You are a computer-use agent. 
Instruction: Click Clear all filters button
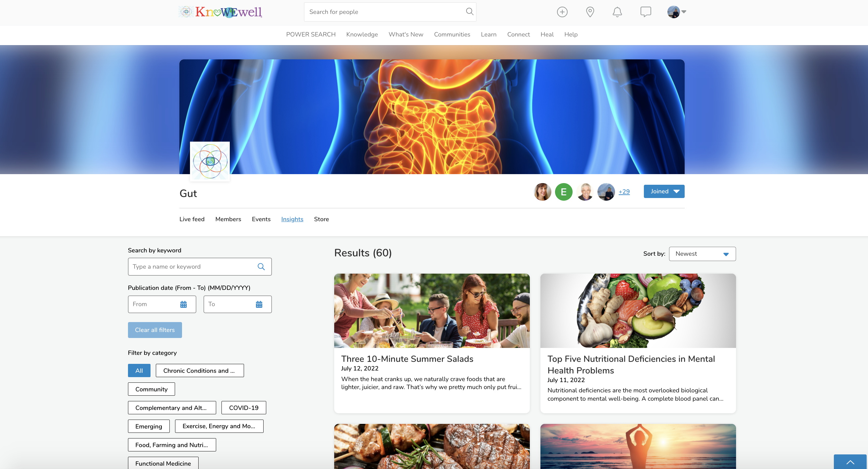[x=155, y=330]
